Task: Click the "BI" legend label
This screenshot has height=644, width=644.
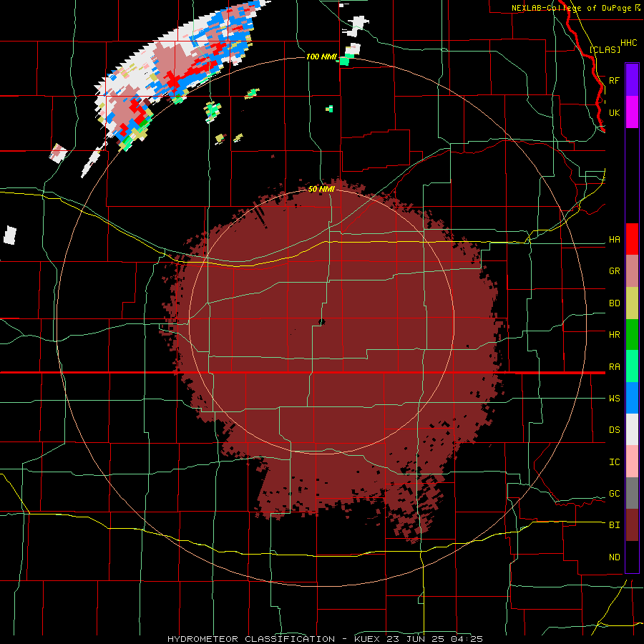Action: click(x=614, y=525)
